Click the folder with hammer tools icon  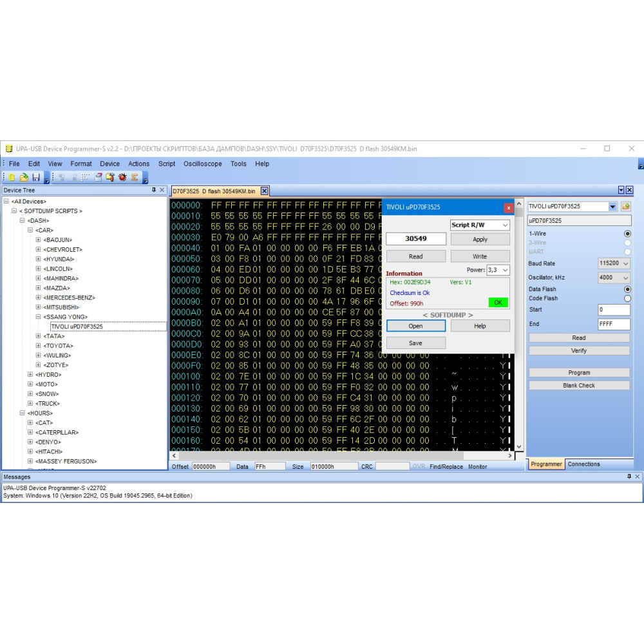(x=110, y=178)
